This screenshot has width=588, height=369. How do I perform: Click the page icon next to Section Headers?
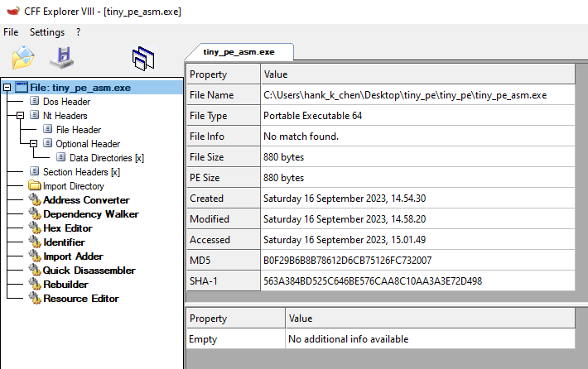tap(35, 171)
